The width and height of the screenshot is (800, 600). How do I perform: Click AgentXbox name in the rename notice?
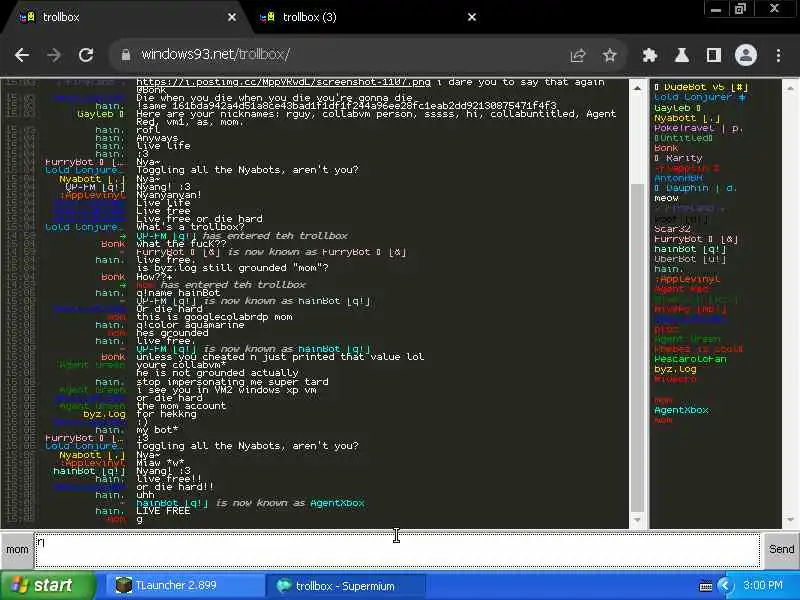click(337, 504)
